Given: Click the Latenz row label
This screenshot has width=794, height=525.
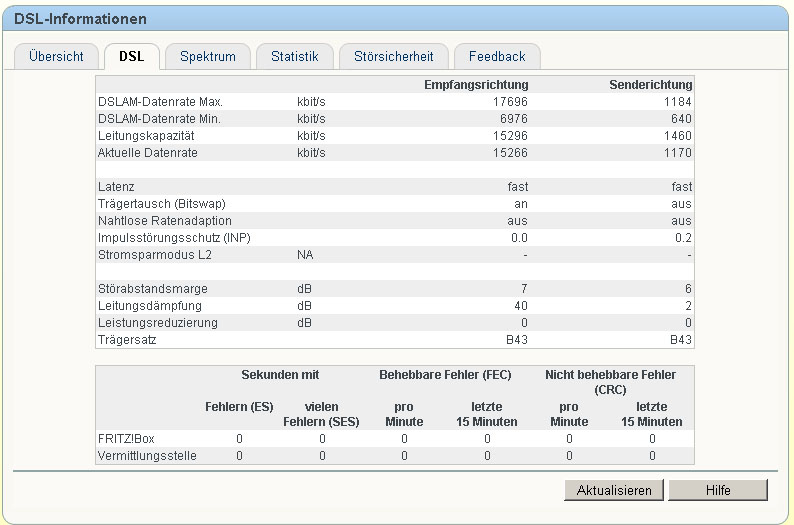Looking at the screenshot, I should pos(116,187).
